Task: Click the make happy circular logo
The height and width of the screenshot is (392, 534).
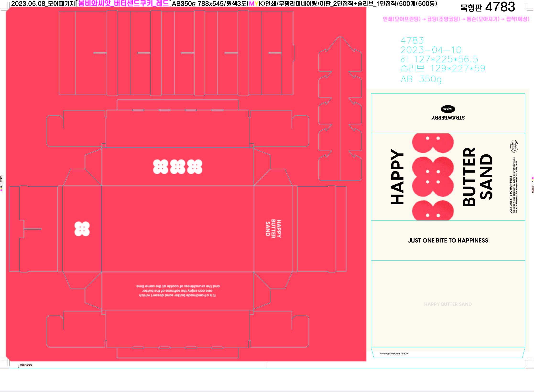Action: tap(514, 146)
